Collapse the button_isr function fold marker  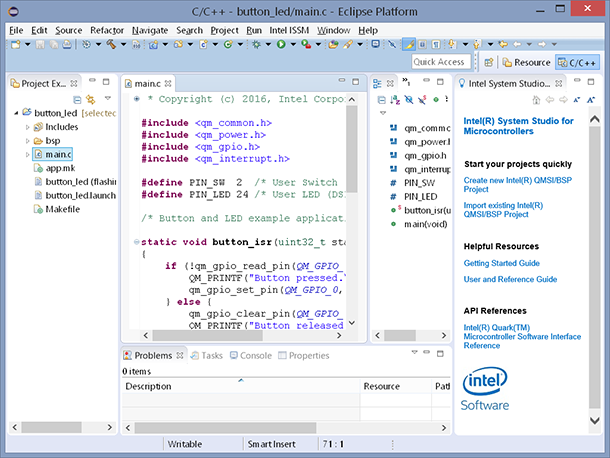(x=136, y=242)
